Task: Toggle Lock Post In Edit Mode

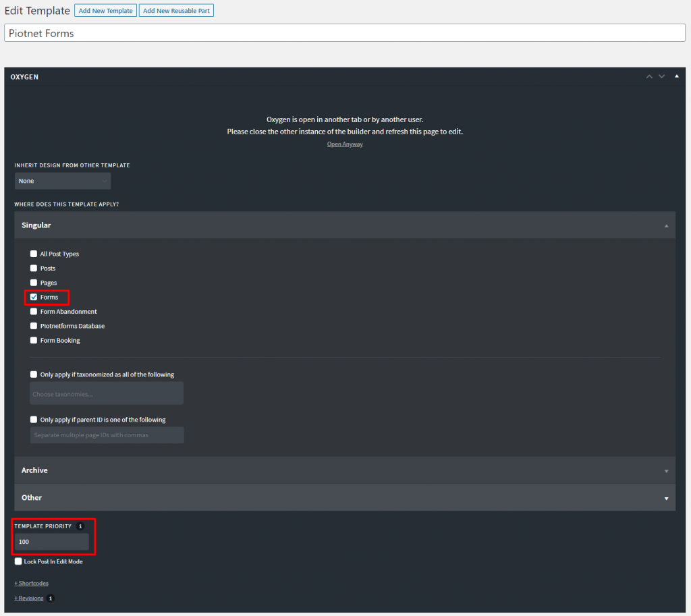Action: click(18, 561)
